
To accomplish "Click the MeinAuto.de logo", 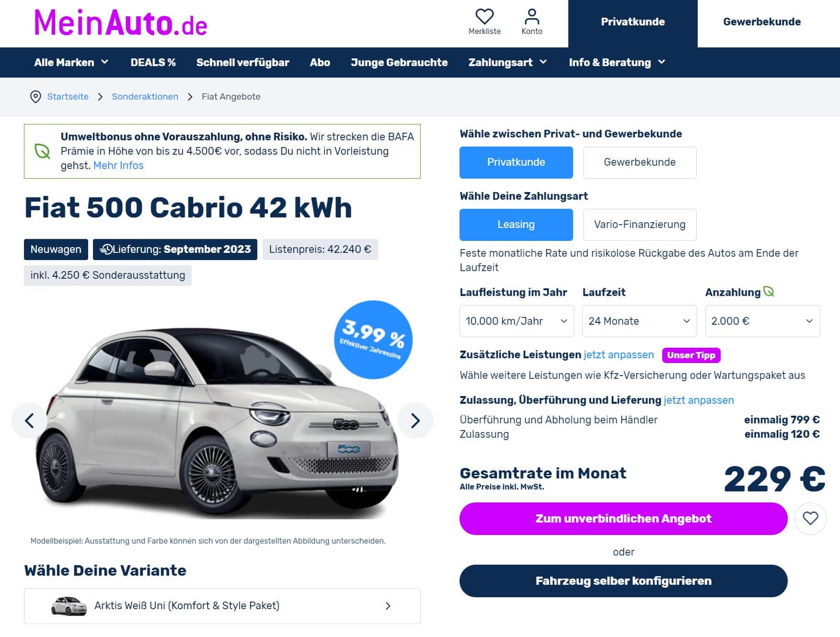I will [x=120, y=23].
